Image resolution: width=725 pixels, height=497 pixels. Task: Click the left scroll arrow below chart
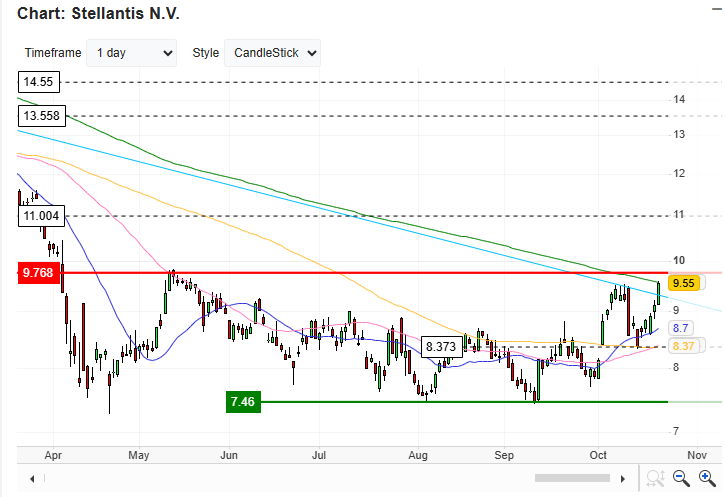(32, 479)
